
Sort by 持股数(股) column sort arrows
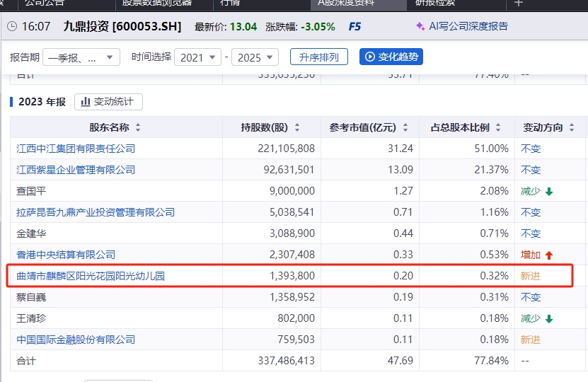[297, 128]
